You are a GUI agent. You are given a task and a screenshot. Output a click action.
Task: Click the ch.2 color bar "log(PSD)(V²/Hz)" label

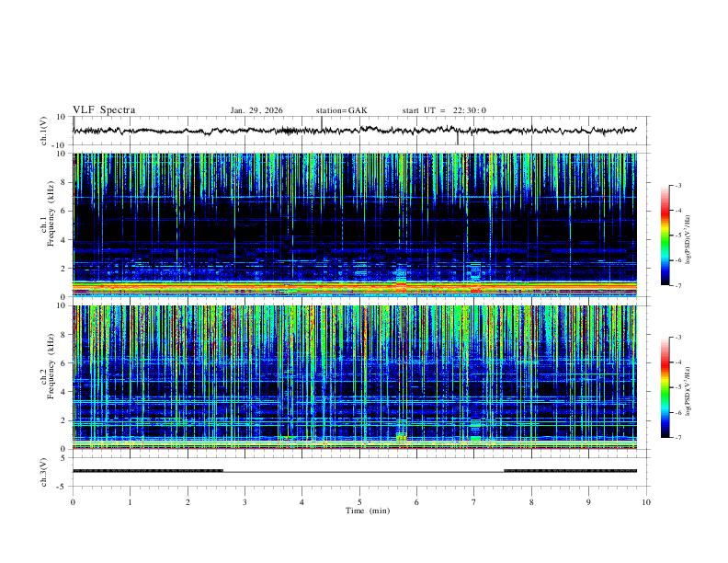click(688, 392)
